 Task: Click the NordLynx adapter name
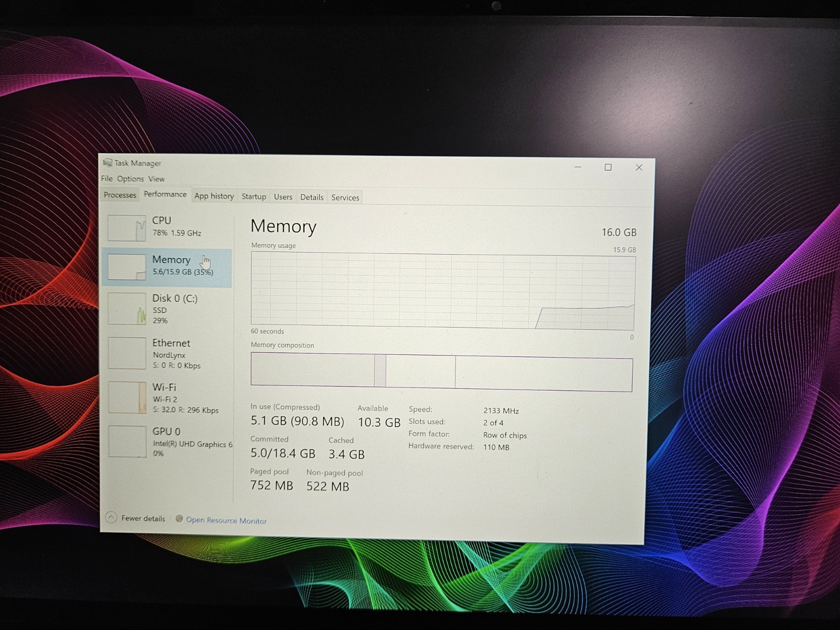click(169, 355)
